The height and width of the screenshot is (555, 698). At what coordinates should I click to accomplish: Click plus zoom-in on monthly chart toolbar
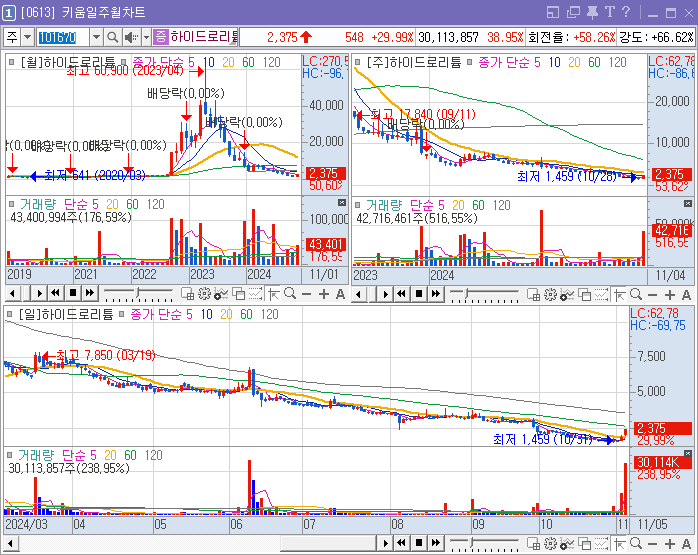[x=324, y=294]
